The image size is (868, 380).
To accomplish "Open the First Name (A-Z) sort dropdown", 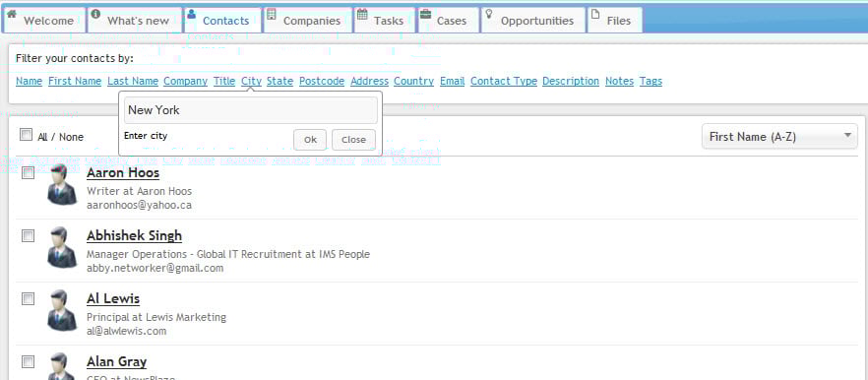I will pos(779,136).
